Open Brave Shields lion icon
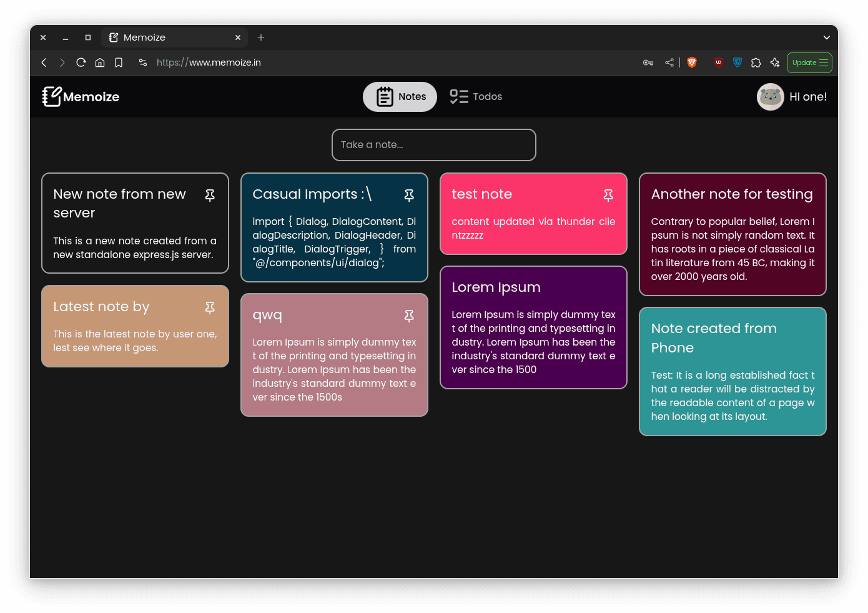This screenshot has height=613, width=868. tap(692, 62)
